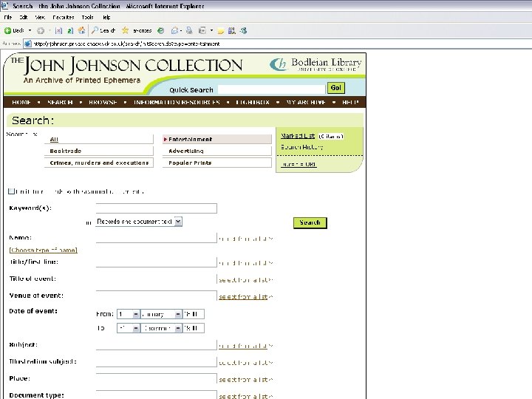
Task: Open the From month dropdown showing January
Action: click(161, 314)
